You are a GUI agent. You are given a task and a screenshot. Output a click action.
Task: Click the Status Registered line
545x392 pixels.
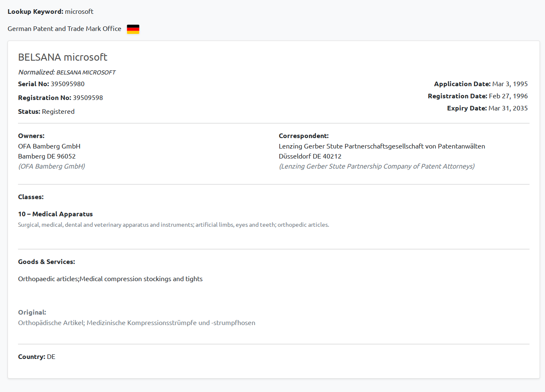click(x=46, y=111)
